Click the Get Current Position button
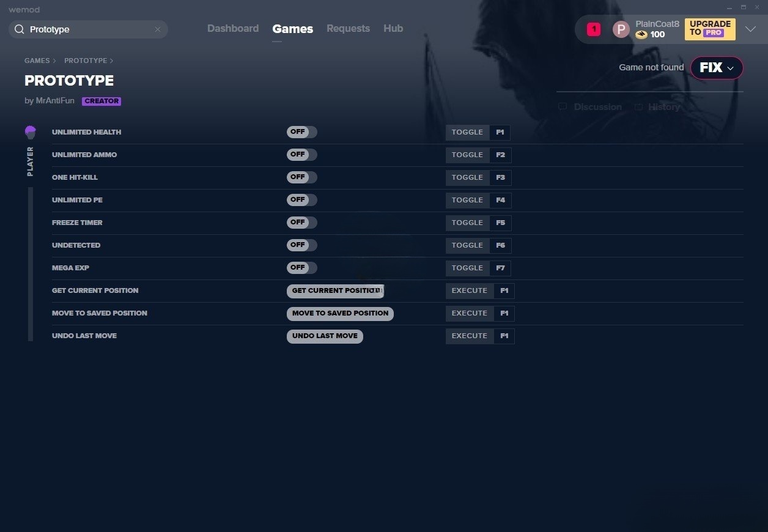Viewport: 768px width, 532px height. pos(335,291)
